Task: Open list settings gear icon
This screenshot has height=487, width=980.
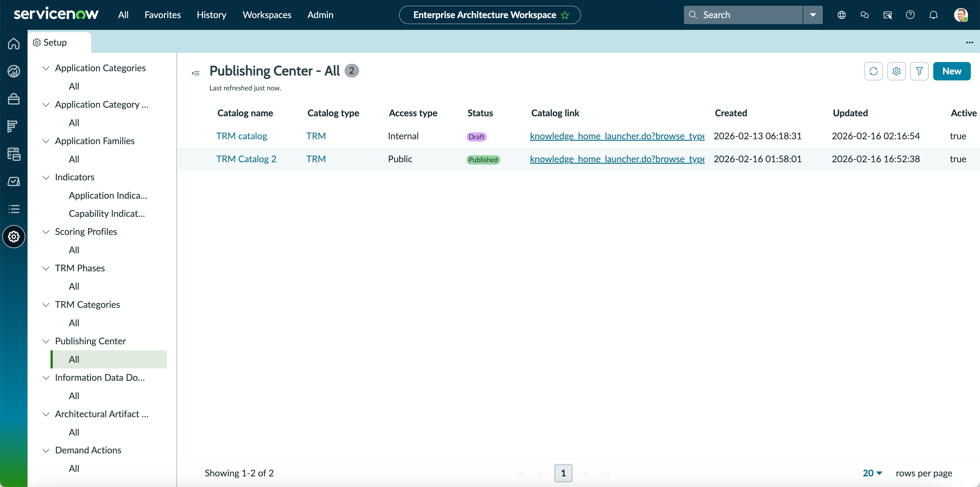Action: click(896, 71)
